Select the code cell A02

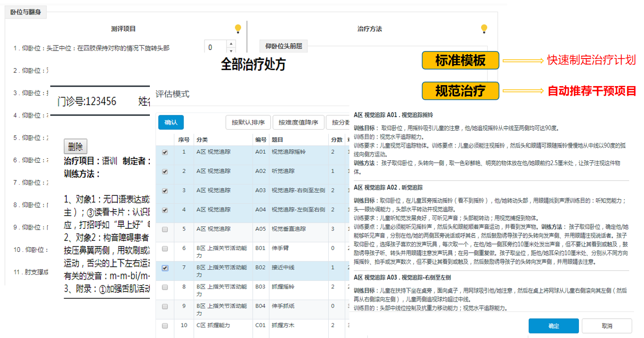pos(261,171)
